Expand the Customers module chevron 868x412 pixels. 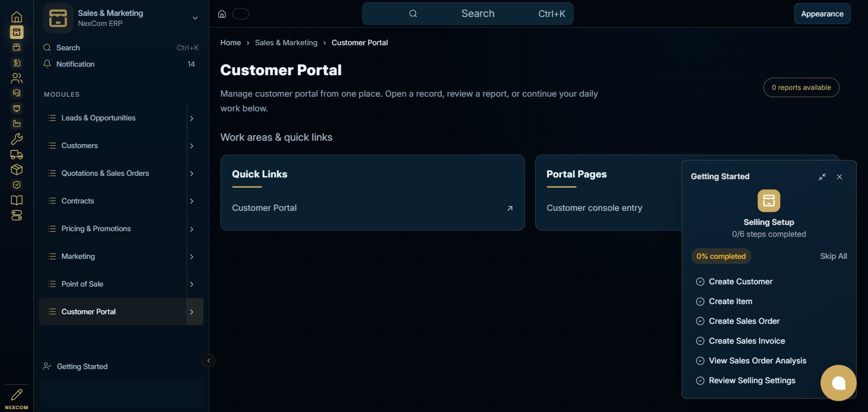pos(192,146)
